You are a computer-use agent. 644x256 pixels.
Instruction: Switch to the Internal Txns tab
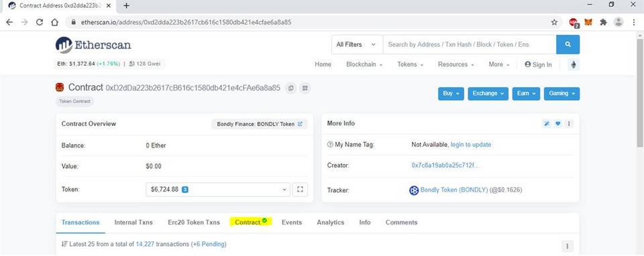[x=133, y=222]
